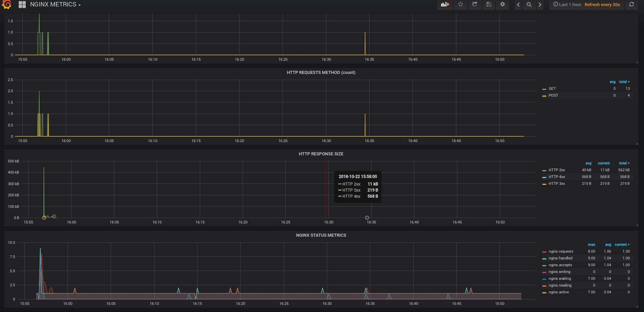
Task: Sort status metrics legend by current
Action: (x=622, y=245)
